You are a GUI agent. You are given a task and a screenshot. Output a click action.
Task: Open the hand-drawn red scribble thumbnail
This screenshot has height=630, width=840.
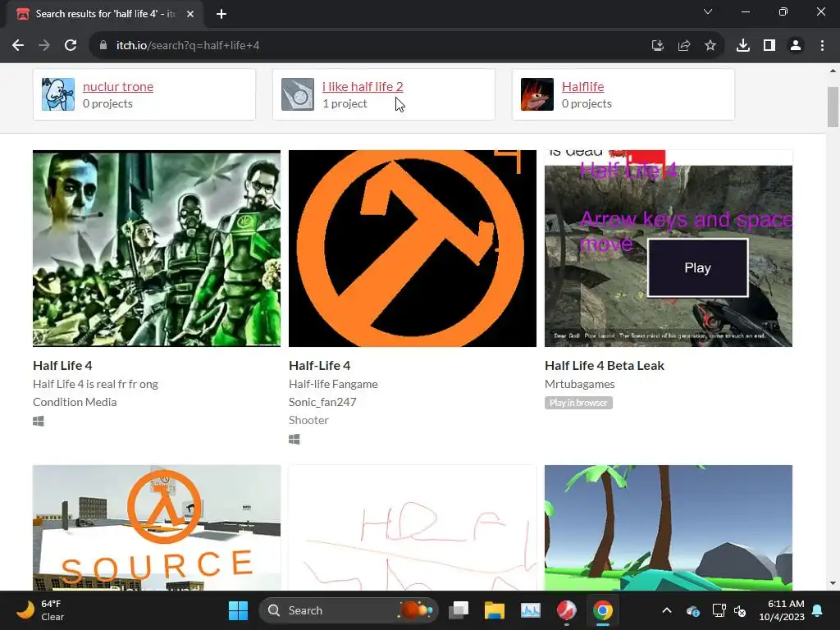click(413, 527)
